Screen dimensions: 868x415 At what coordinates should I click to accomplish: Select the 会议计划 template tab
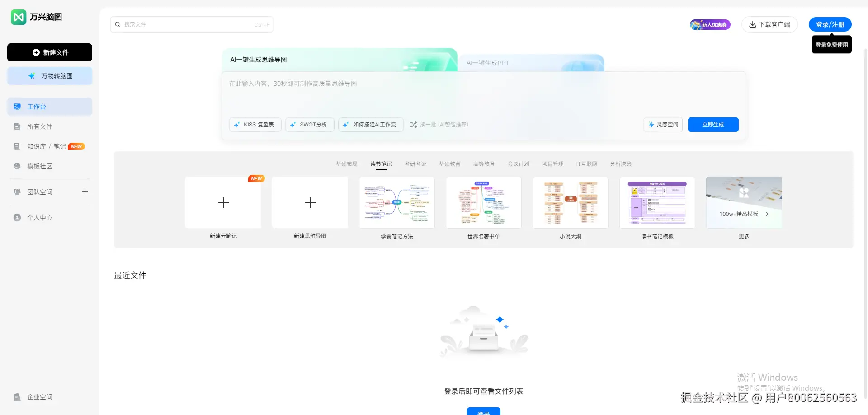[519, 164]
